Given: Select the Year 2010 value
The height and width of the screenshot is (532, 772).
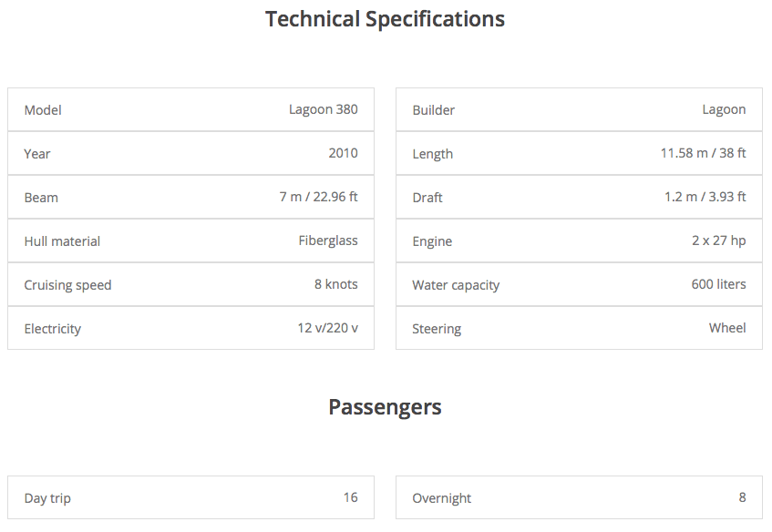Looking at the screenshot, I should coord(343,153).
